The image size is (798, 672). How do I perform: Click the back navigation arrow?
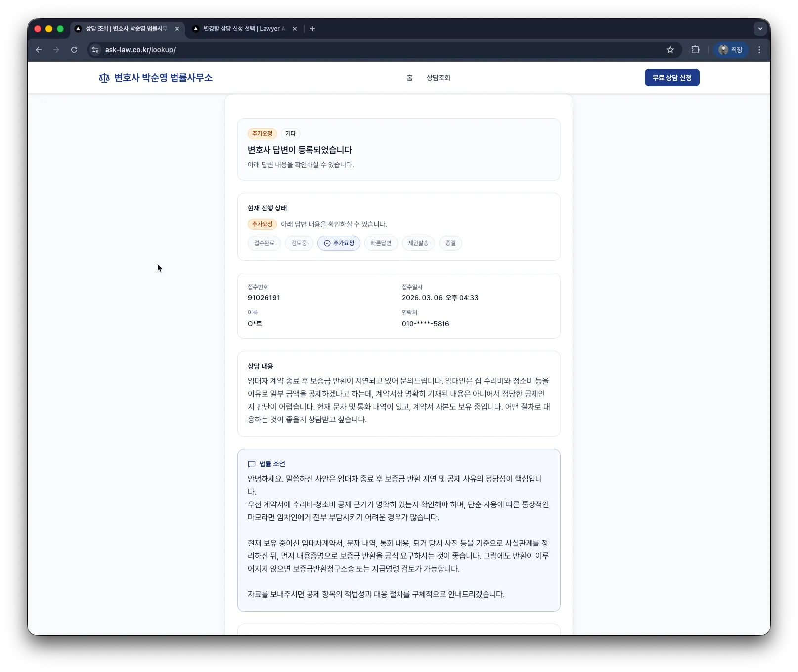(x=39, y=50)
